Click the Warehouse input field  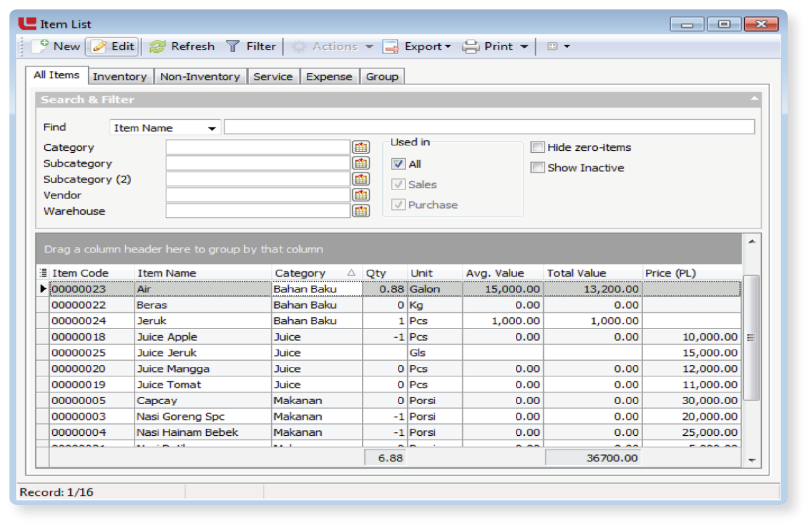point(258,211)
